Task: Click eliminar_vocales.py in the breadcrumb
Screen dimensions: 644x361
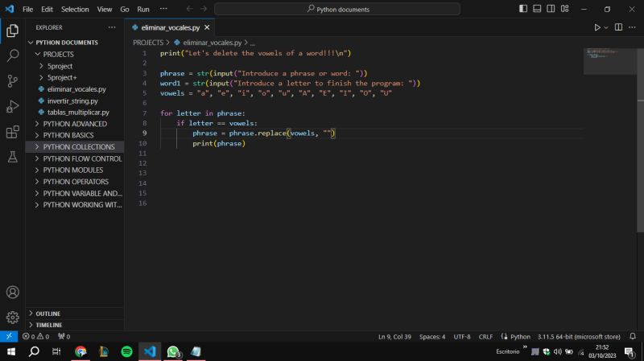Action: (212, 43)
